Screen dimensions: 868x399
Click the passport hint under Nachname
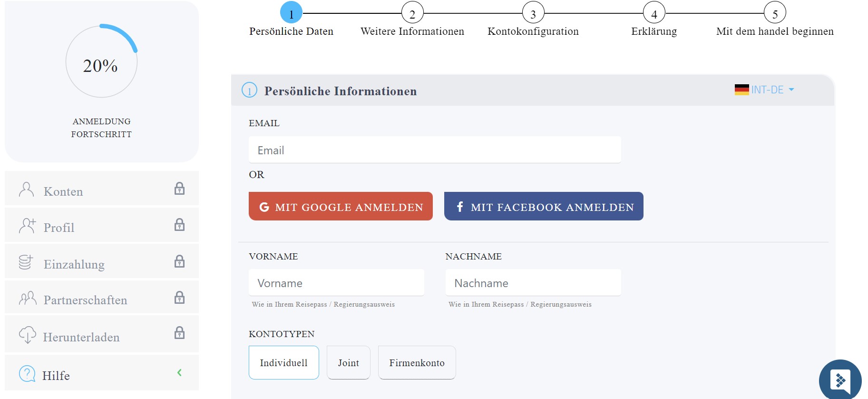[x=520, y=304]
